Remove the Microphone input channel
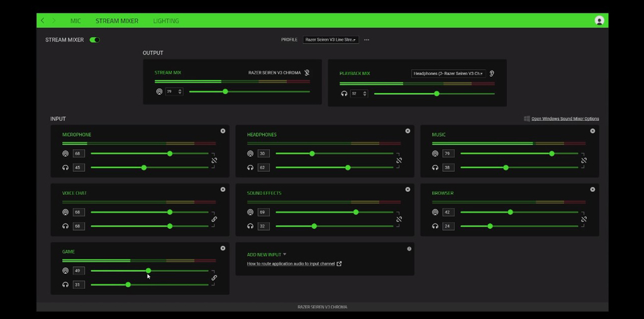 click(x=223, y=131)
